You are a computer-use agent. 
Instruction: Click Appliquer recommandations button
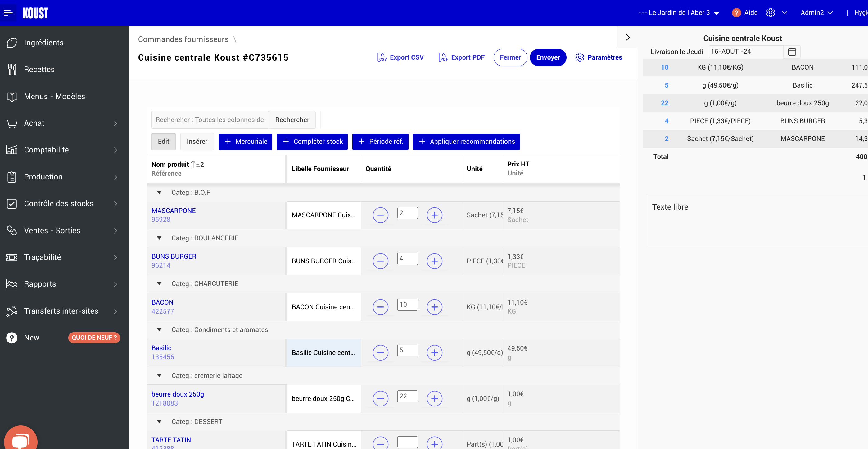[x=466, y=142]
